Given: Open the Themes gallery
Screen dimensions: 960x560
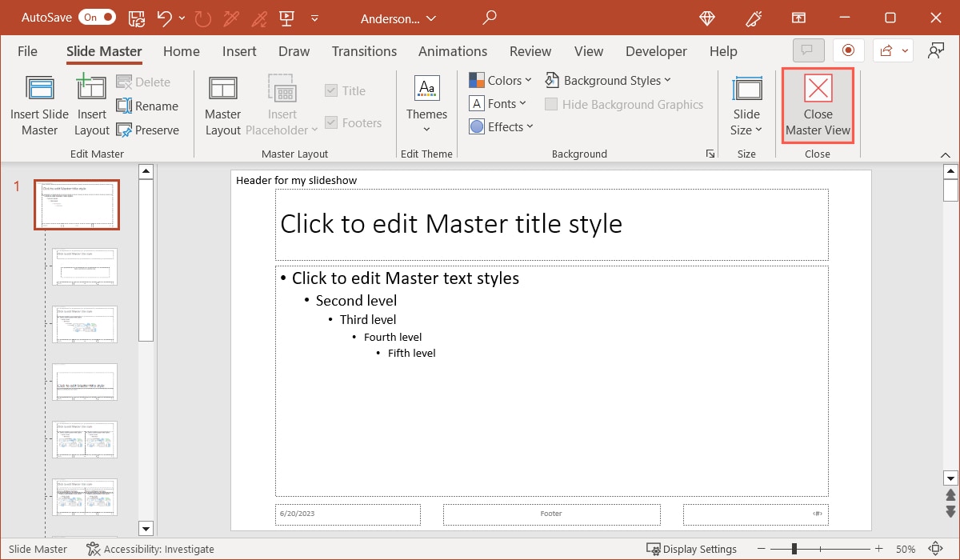Looking at the screenshot, I should (x=426, y=104).
